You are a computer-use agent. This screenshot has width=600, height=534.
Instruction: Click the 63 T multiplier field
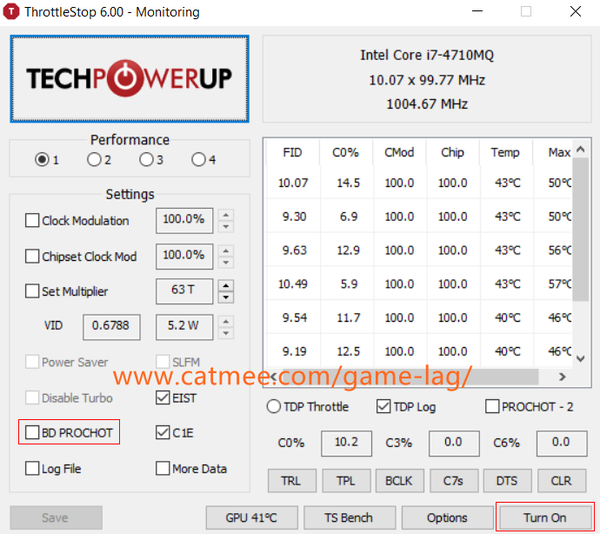[184, 291]
